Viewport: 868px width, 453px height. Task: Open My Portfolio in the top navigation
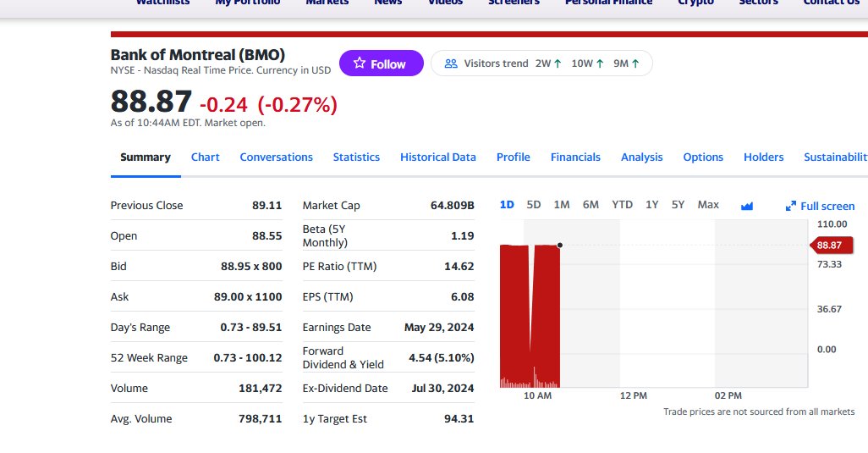(247, 3)
